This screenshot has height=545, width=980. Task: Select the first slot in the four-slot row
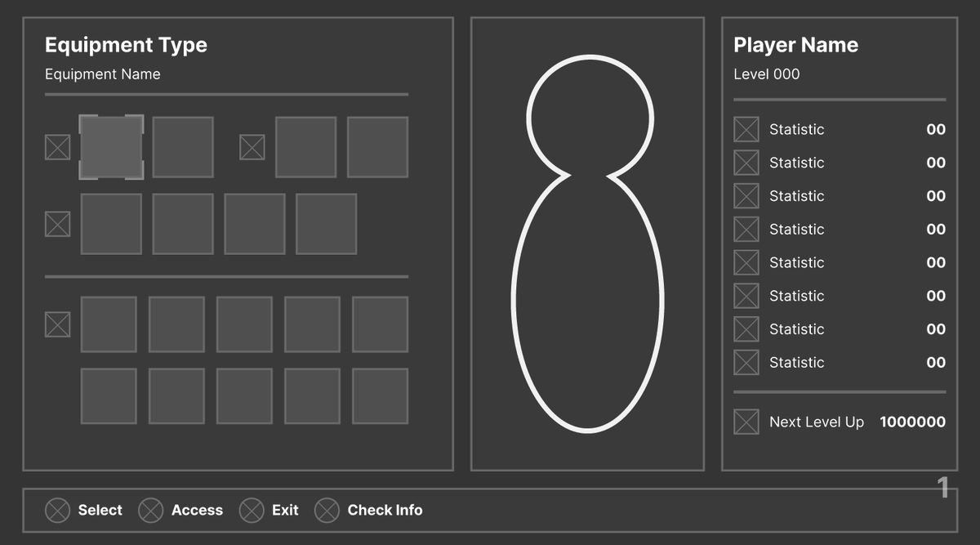coord(111,224)
